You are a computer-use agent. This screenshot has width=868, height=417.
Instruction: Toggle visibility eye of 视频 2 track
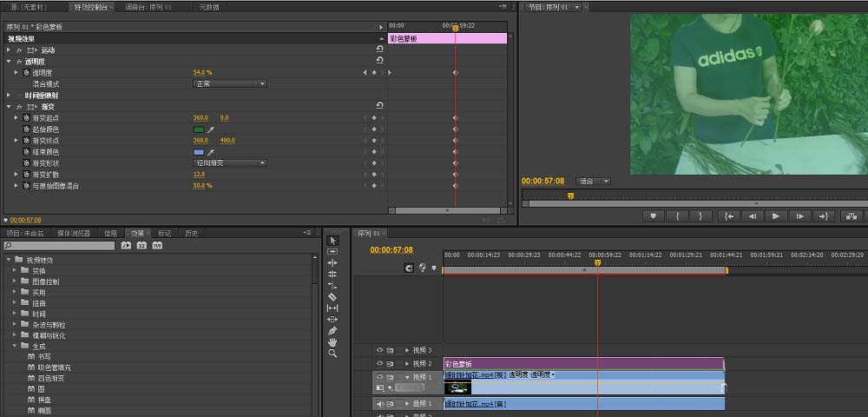[x=380, y=364]
